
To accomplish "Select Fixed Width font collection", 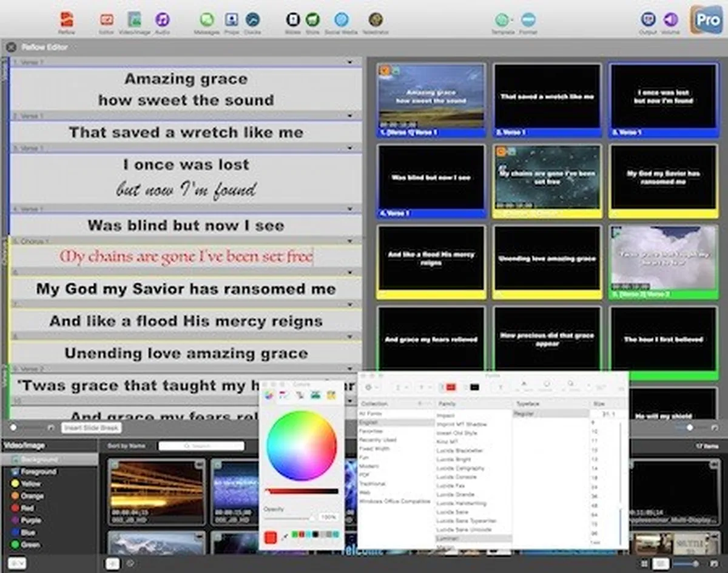I will tap(374, 448).
